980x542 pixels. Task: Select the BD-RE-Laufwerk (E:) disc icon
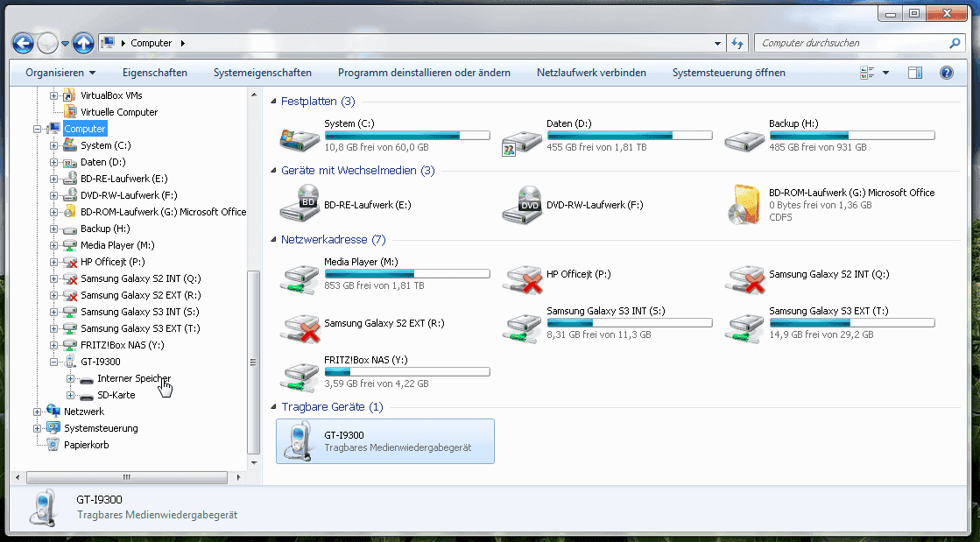click(x=300, y=203)
